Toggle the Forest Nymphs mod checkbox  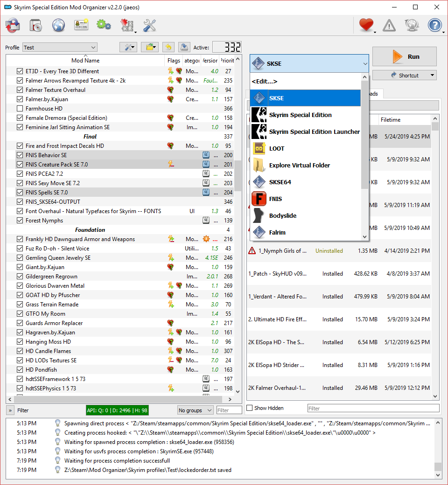coord(20,221)
